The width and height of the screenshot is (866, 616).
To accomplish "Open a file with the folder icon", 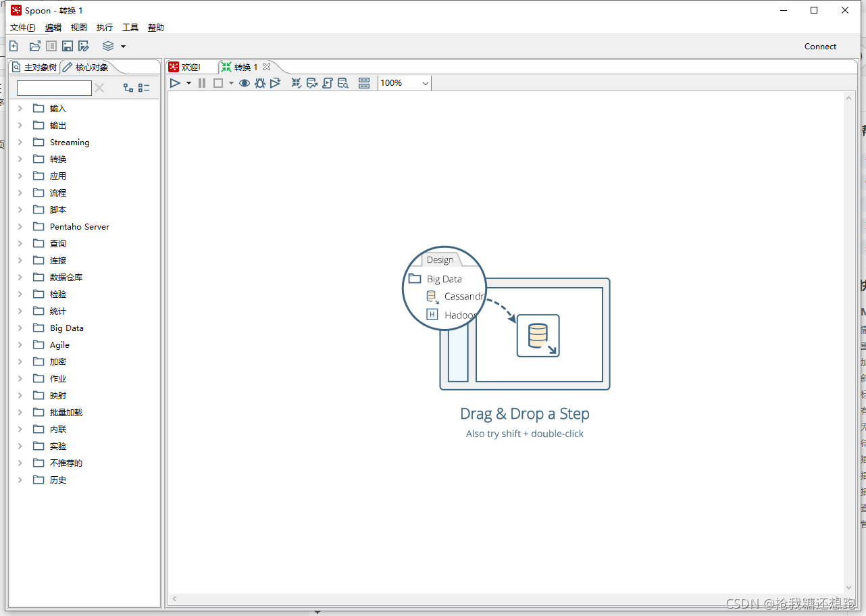I will [x=35, y=46].
